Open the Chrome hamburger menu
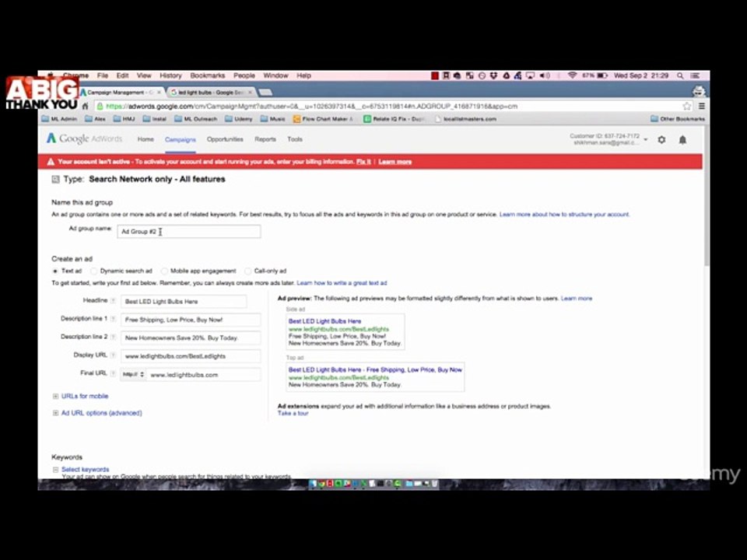Viewport: 747px width, 560px height. point(701,107)
